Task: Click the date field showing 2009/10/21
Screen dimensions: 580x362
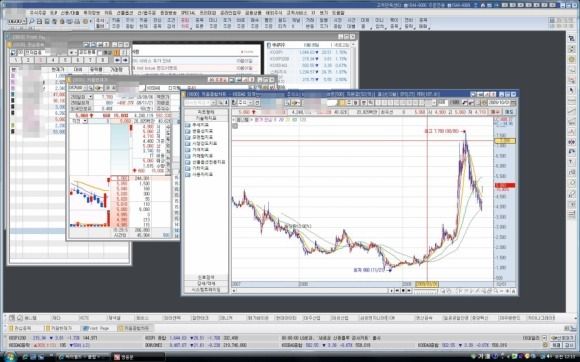Action: point(499,103)
